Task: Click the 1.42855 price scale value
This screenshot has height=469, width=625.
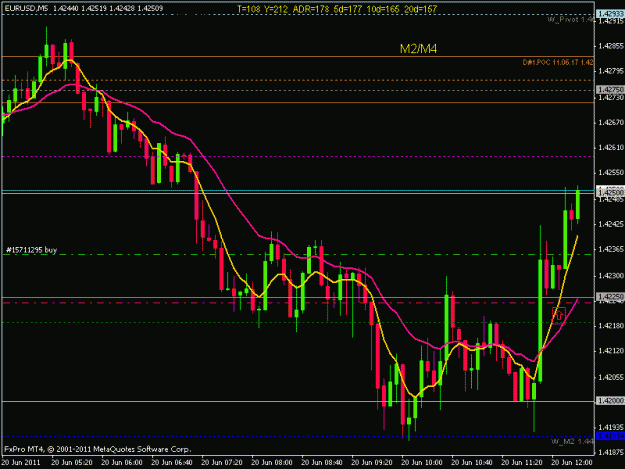Action: pos(611,46)
